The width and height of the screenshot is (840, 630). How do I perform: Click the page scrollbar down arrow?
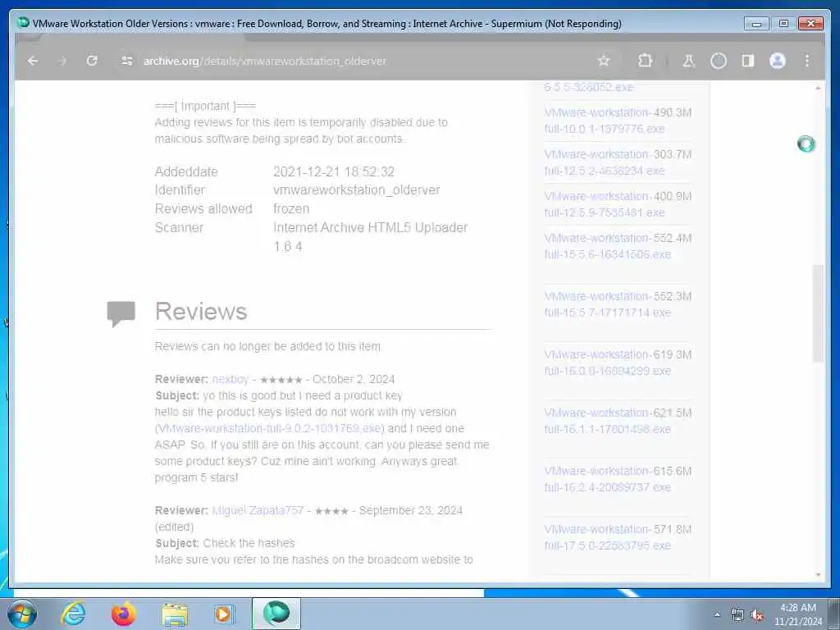click(x=818, y=575)
